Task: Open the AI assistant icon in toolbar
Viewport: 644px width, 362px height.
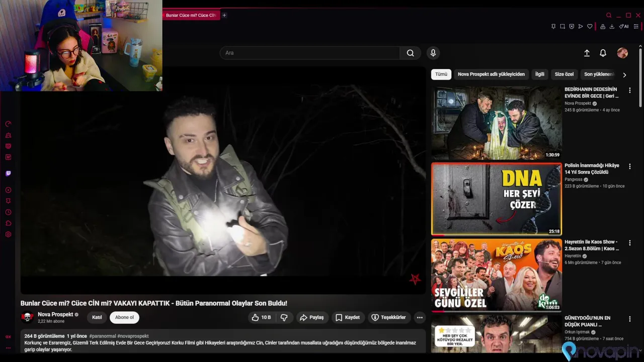Action: (x=624, y=26)
